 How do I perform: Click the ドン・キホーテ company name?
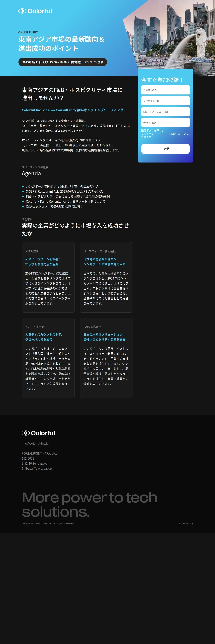[x=34, y=327]
